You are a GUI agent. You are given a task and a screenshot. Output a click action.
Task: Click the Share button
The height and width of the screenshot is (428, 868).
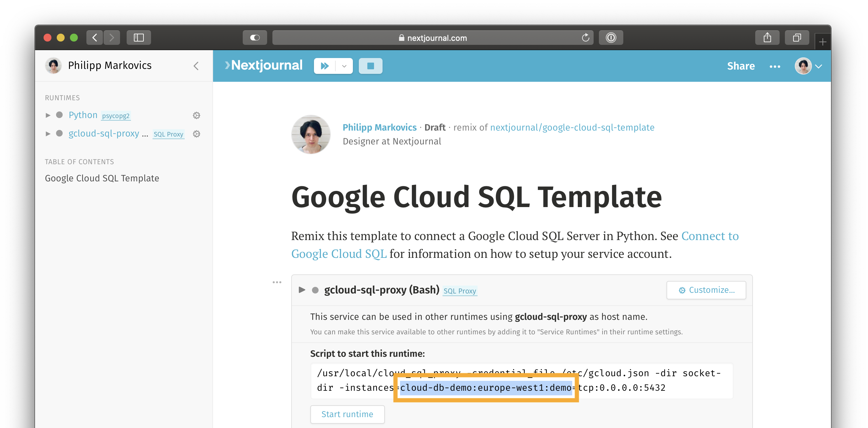741,66
